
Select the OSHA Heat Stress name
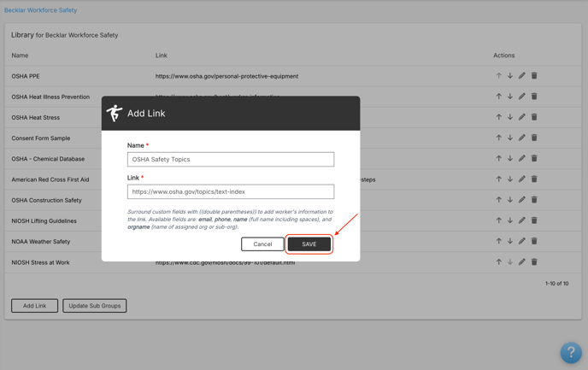[x=36, y=117]
